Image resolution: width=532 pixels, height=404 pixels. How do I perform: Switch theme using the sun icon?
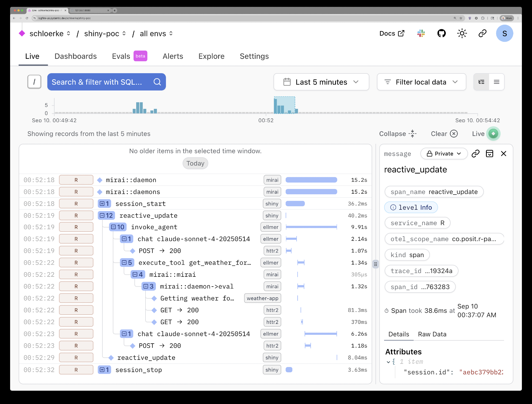coord(462,34)
